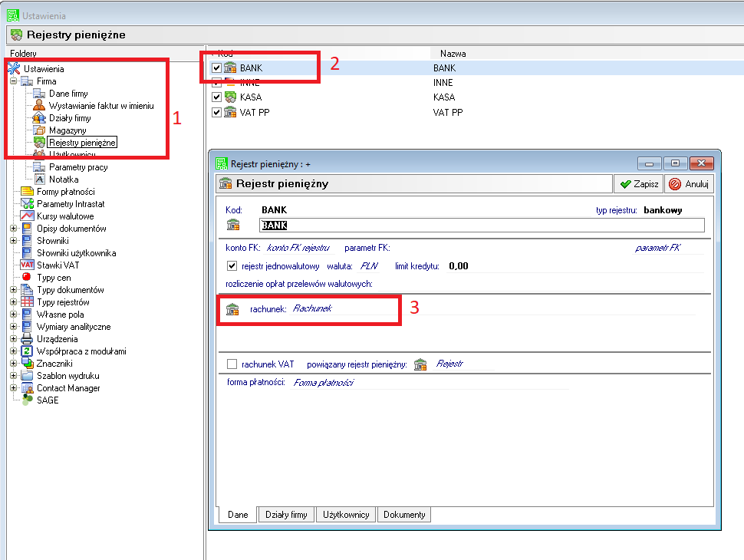Click the register icon beside Rejestr link

(x=420, y=364)
